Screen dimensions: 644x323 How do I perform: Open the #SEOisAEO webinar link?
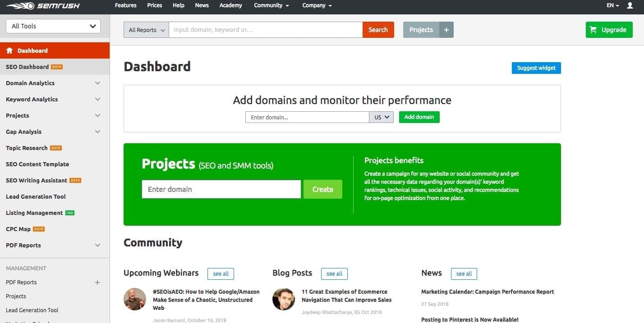(206, 300)
